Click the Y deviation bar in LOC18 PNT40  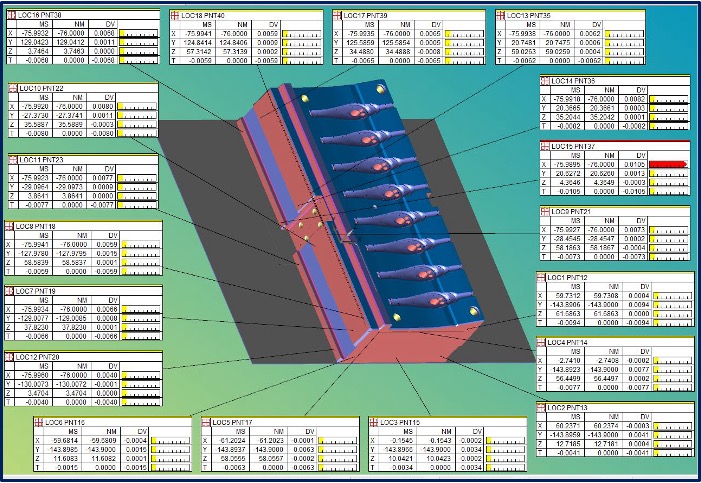302,42
